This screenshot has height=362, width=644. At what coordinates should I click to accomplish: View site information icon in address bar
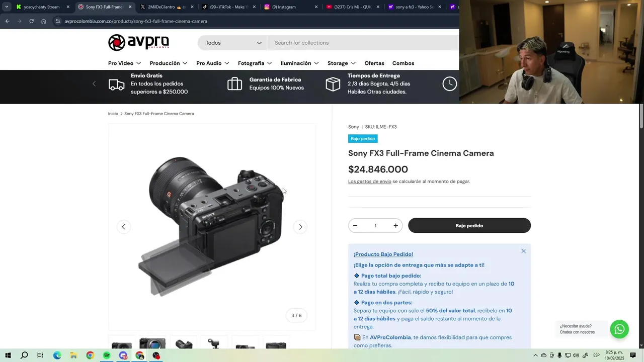tap(58, 21)
